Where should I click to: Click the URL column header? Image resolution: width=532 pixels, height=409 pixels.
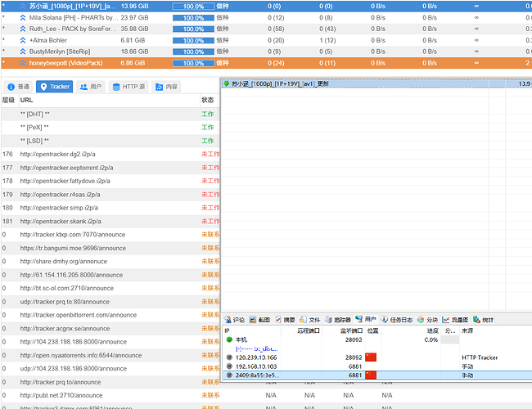(x=26, y=100)
